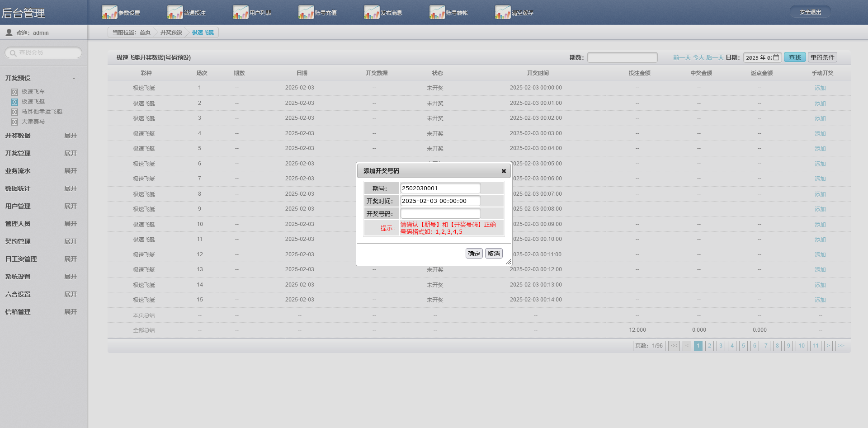The image size is (868, 428).
Task: Open the calendar picker in date field
Action: click(x=776, y=57)
